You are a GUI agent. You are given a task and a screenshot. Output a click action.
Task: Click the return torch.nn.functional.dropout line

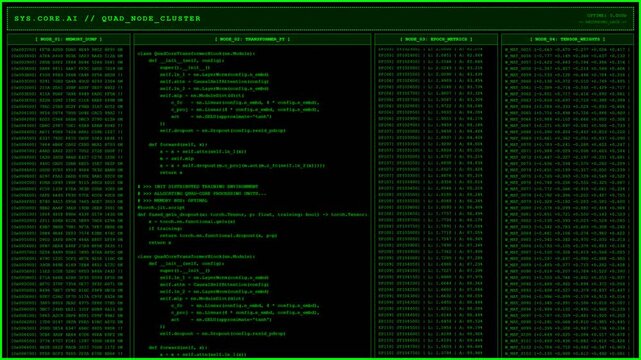coord(218,235)
